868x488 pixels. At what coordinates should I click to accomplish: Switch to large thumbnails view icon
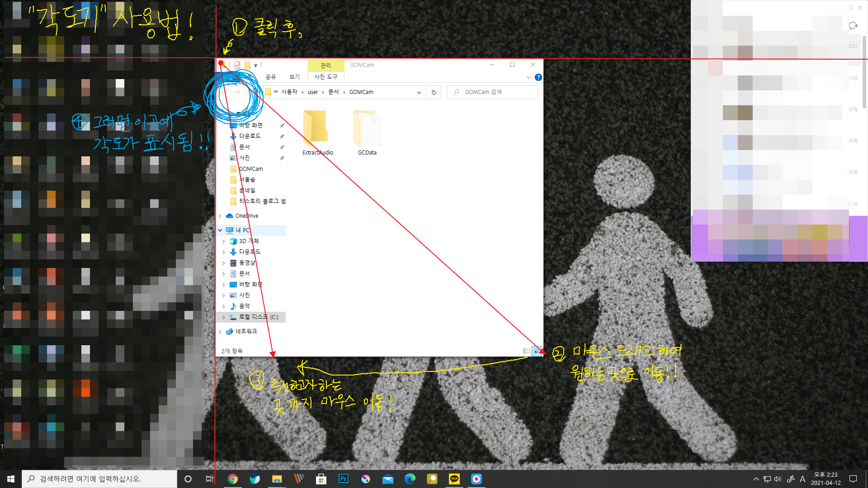click(537, 351)
